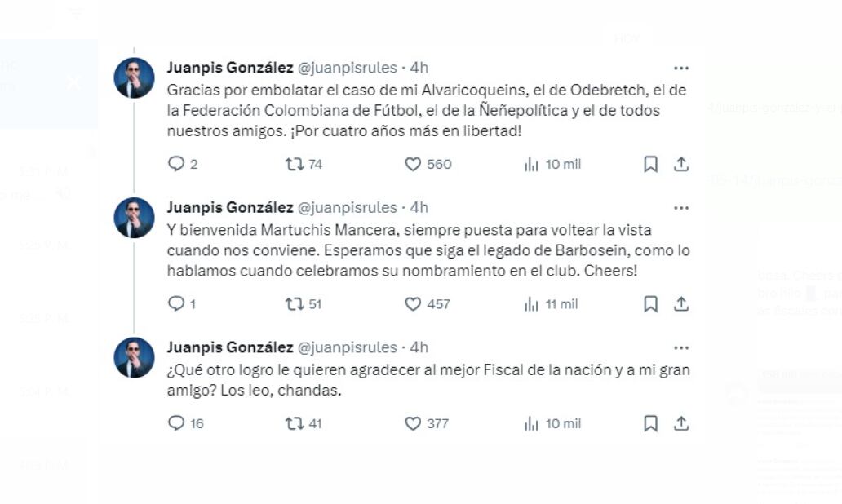
Task: Share the third tweet
Action: [681, 423]
